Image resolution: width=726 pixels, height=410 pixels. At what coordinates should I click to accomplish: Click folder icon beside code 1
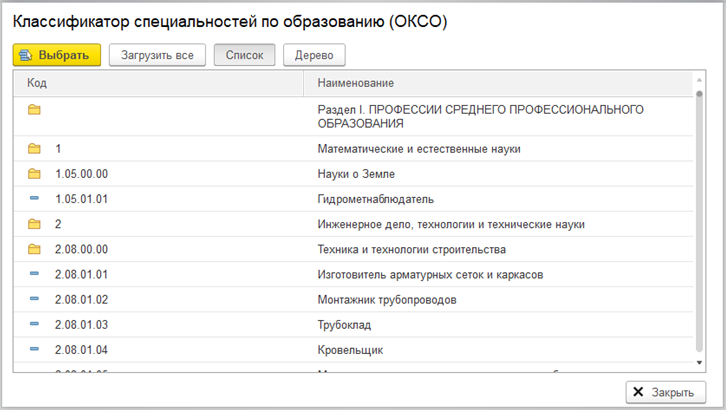click(34, 149)
